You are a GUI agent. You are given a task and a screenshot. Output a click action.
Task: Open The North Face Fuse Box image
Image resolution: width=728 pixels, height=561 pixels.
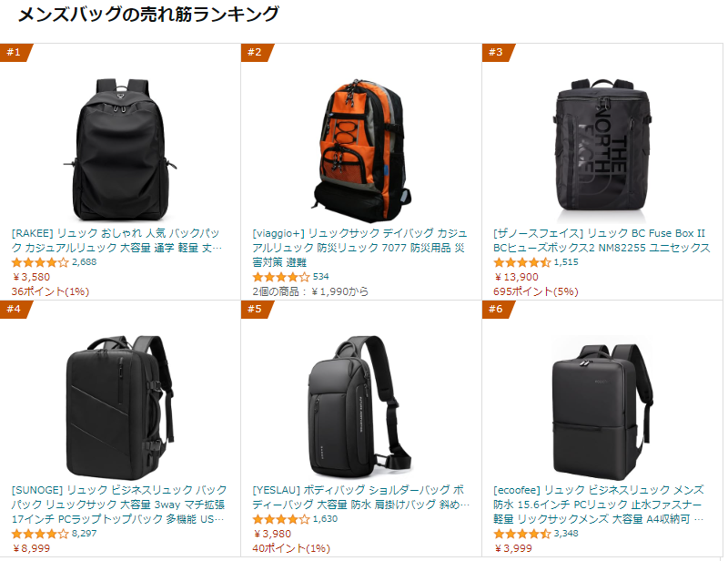pyautogui.click(x=602, y=150)
